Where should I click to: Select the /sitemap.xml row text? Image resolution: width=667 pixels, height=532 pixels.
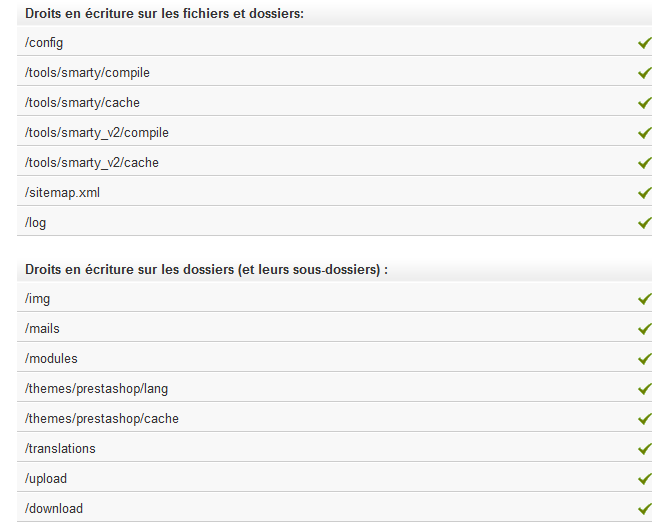(x=62, y=193)
